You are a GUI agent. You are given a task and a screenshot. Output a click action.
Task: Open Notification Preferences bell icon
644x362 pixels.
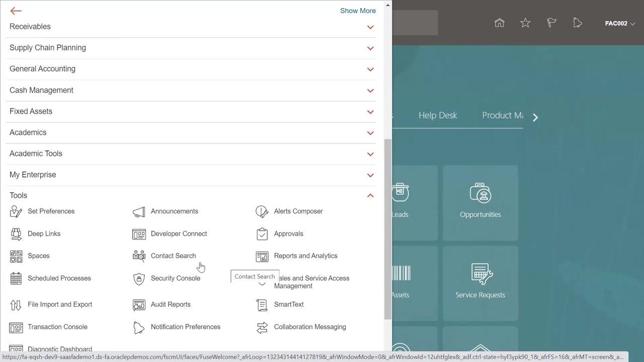139,327
